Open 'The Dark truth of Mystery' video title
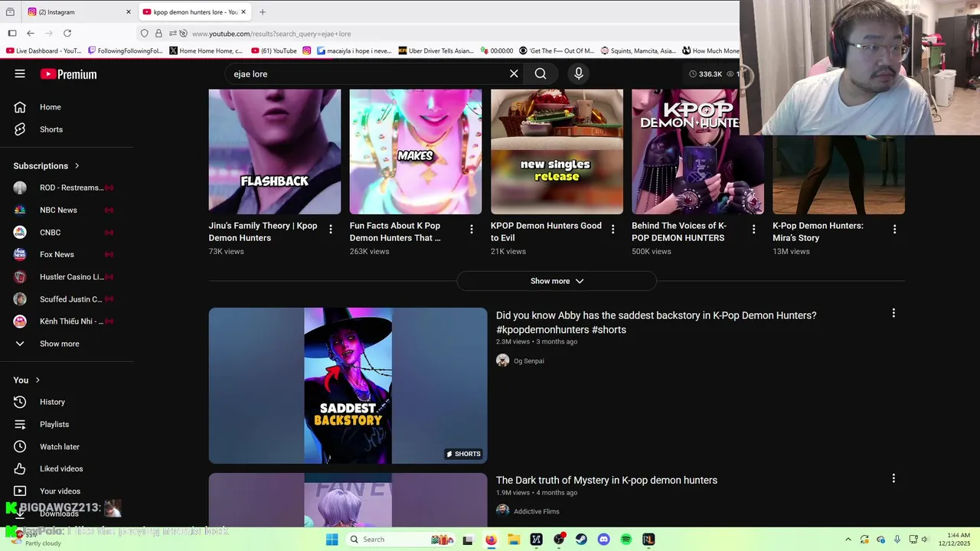 [606, 480]
